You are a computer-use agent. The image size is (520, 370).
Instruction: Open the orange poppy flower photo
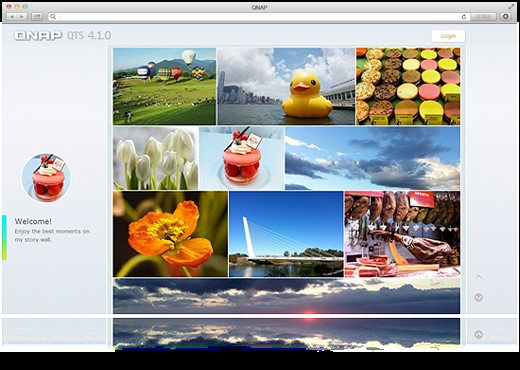point(170,234)
